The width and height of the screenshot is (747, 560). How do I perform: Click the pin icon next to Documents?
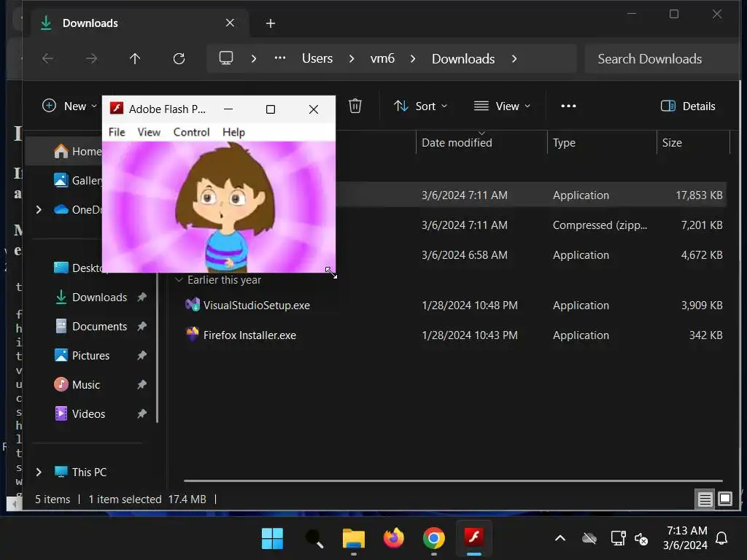point(142,326)
